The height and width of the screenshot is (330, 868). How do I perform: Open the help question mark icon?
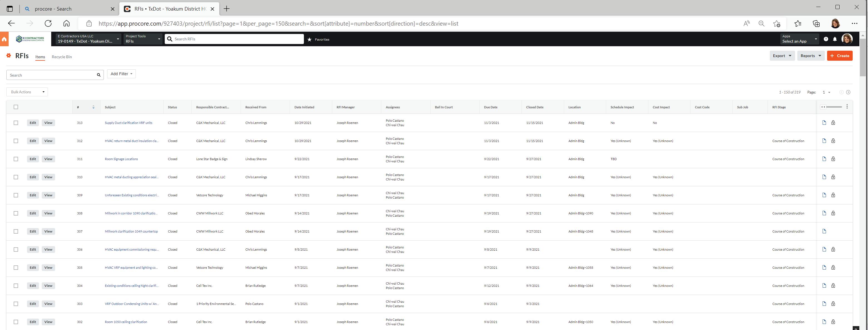pos(825,39)
